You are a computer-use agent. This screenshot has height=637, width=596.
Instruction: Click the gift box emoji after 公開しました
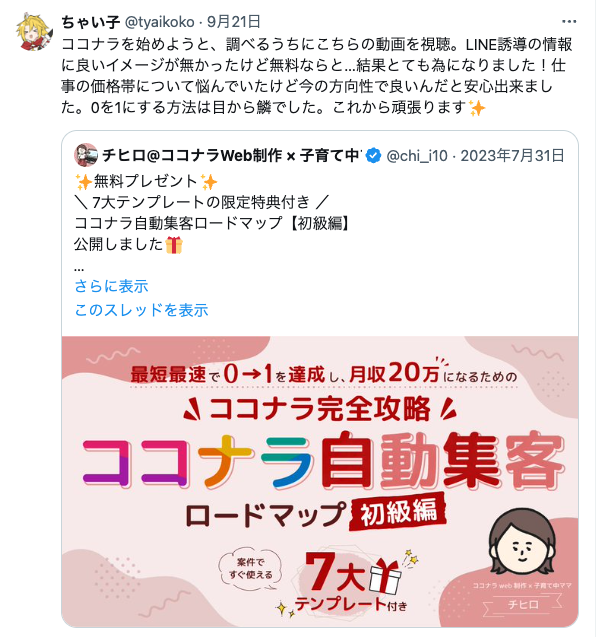coord(174,245)
